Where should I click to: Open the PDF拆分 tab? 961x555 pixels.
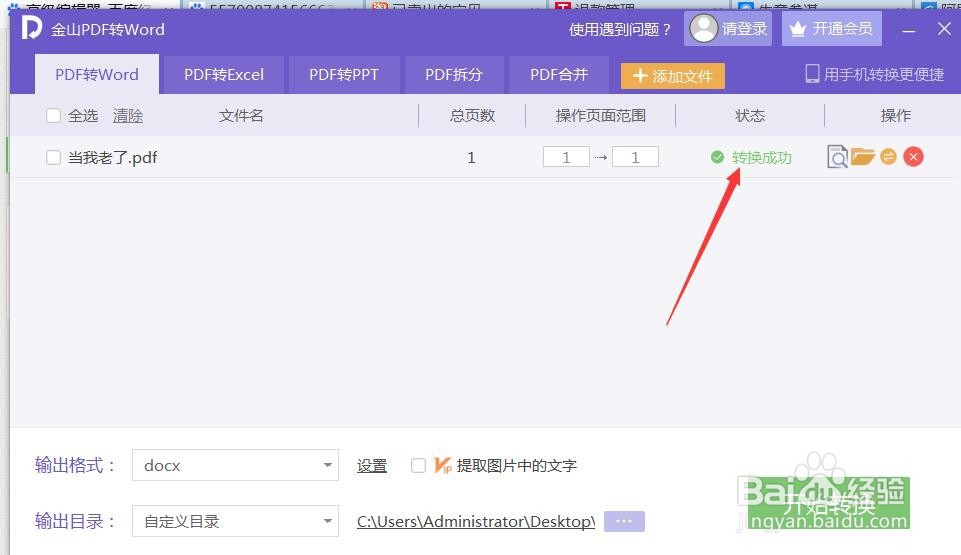coord(454,74)
